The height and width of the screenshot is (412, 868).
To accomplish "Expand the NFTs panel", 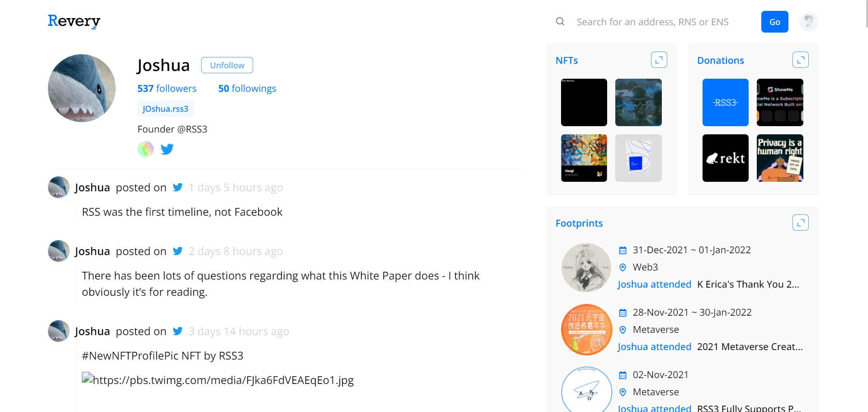I will coord(659,60).
